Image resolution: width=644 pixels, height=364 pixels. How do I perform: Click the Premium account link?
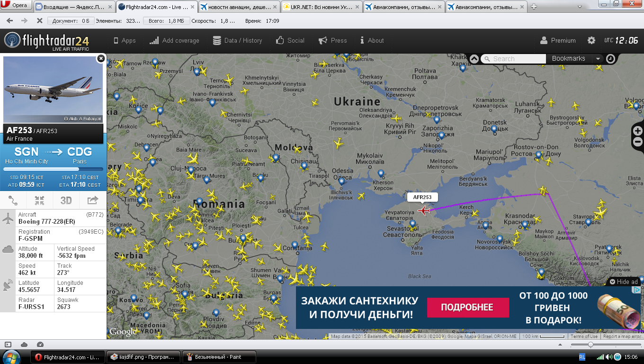(558, 41)
